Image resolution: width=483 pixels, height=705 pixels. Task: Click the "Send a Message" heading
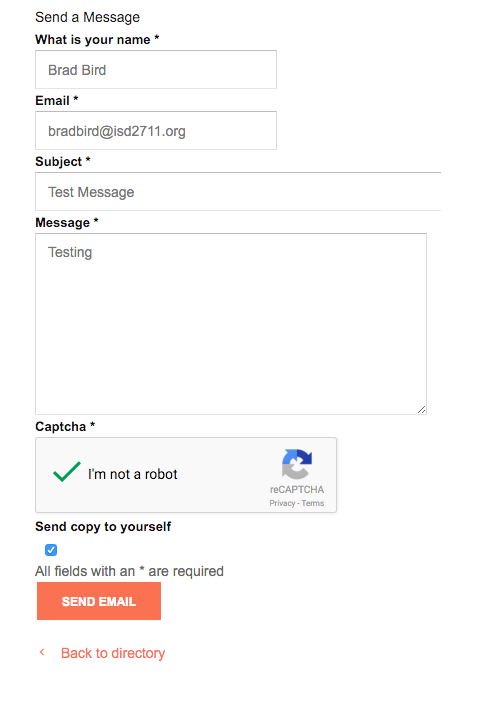(x=88, y=17)
